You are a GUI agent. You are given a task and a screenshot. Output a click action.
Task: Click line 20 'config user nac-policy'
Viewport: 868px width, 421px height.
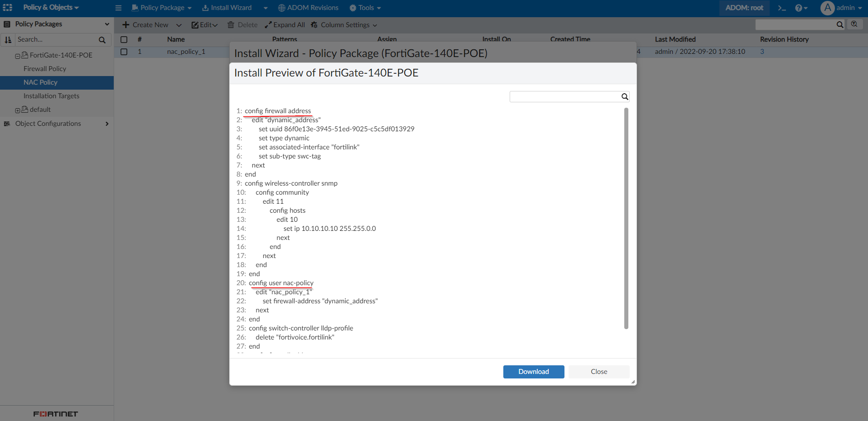point(281,283)
